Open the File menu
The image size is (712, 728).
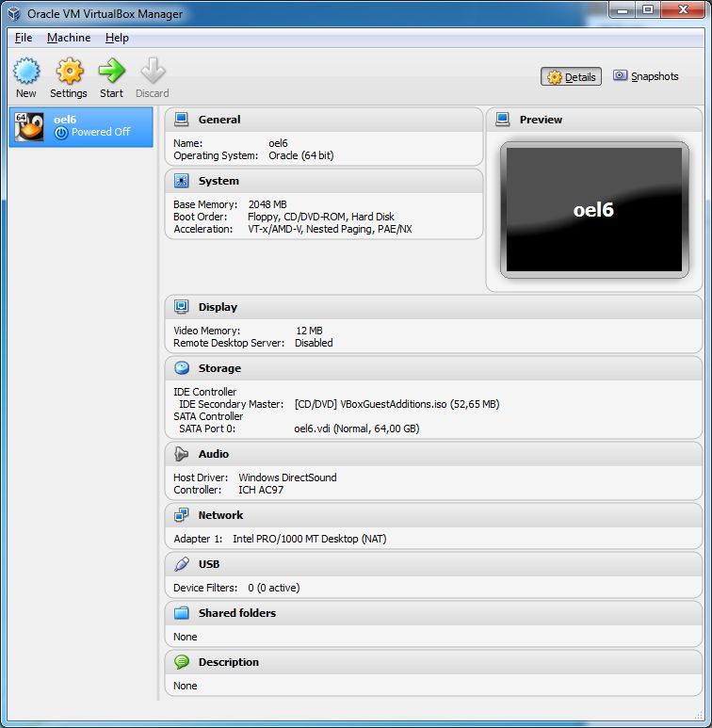(x=24, y=38)
